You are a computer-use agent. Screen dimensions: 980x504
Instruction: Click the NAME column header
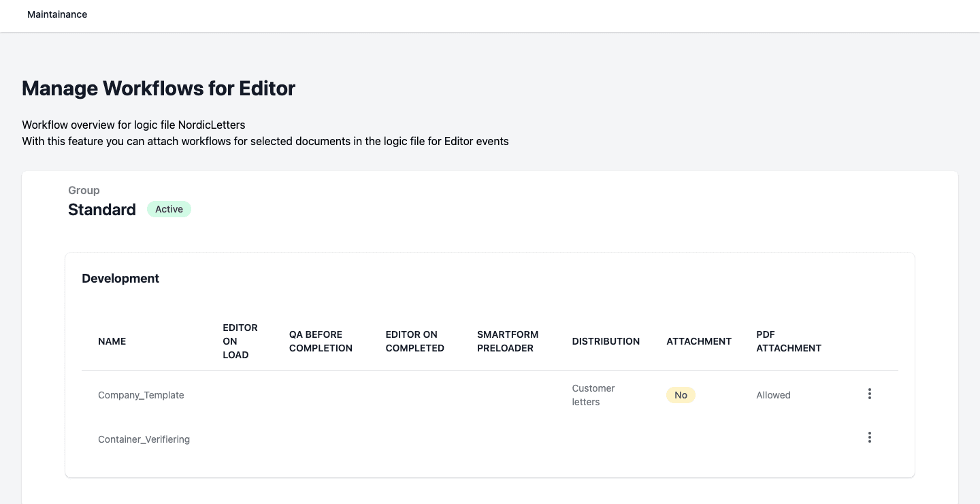(x=112, y=341)
